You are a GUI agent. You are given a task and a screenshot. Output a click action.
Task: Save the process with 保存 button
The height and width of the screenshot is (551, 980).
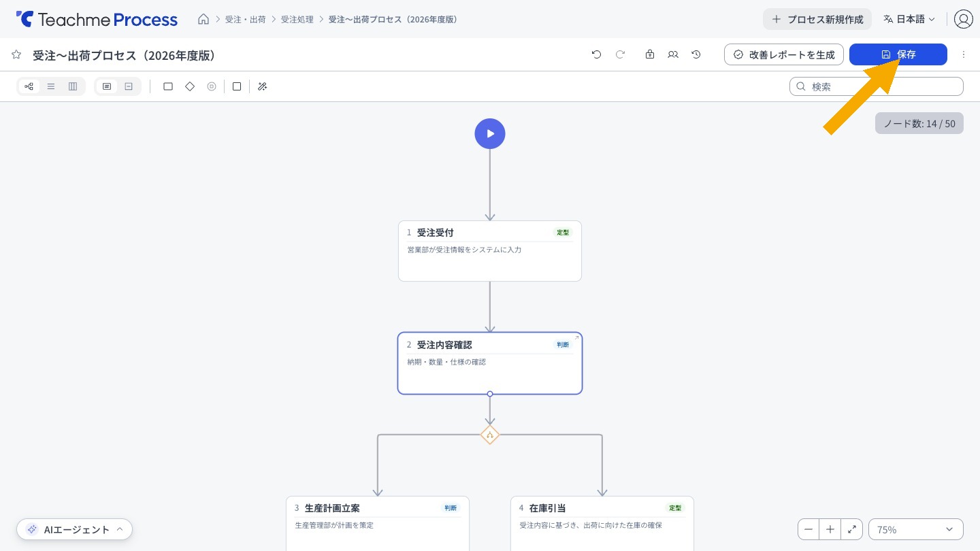898,54
